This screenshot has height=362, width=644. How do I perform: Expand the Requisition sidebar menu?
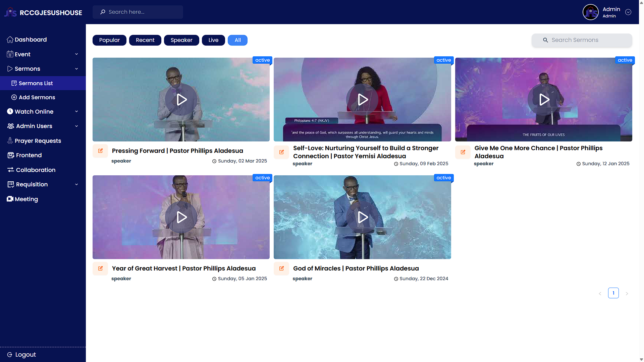tap(76, 184)
